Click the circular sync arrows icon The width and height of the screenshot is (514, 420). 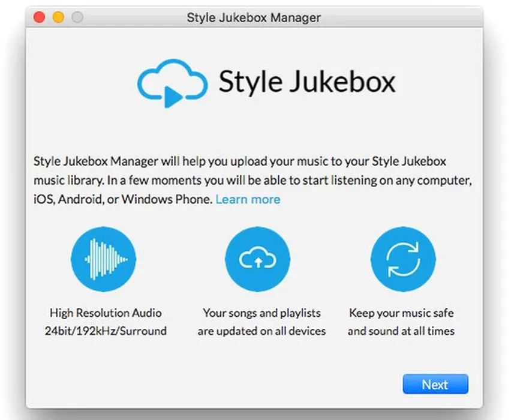(x=402, y=259)
